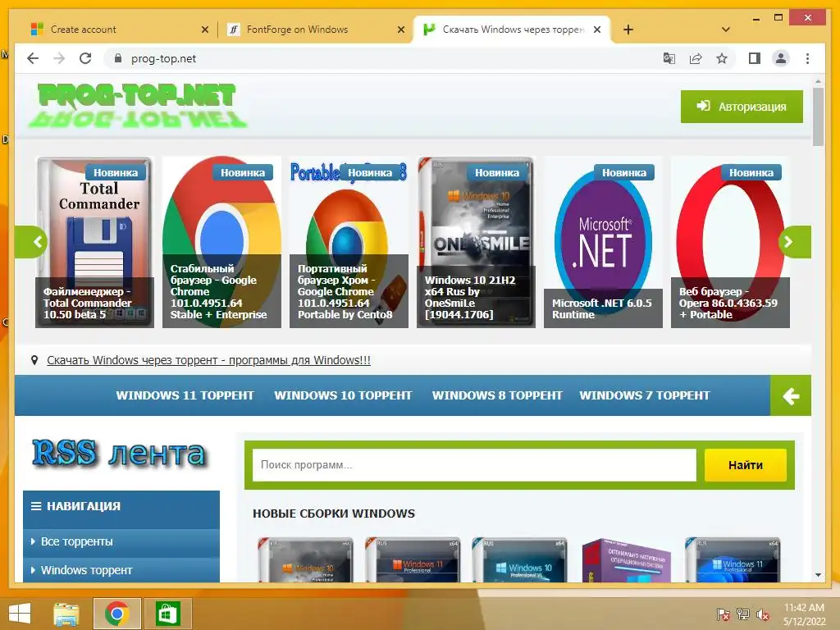View site info lock icon

(x=118, y=58)
